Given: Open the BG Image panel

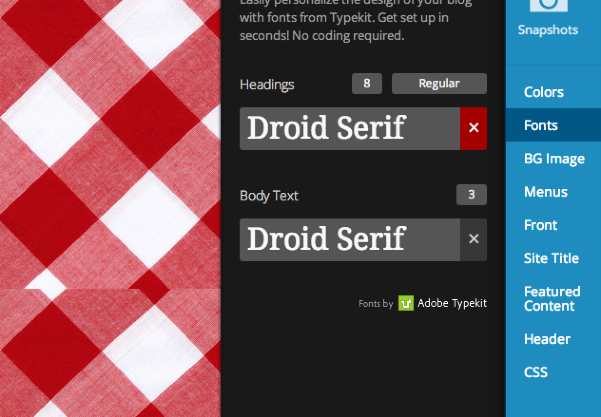Looking at the screenshot, I should [554, 159].
